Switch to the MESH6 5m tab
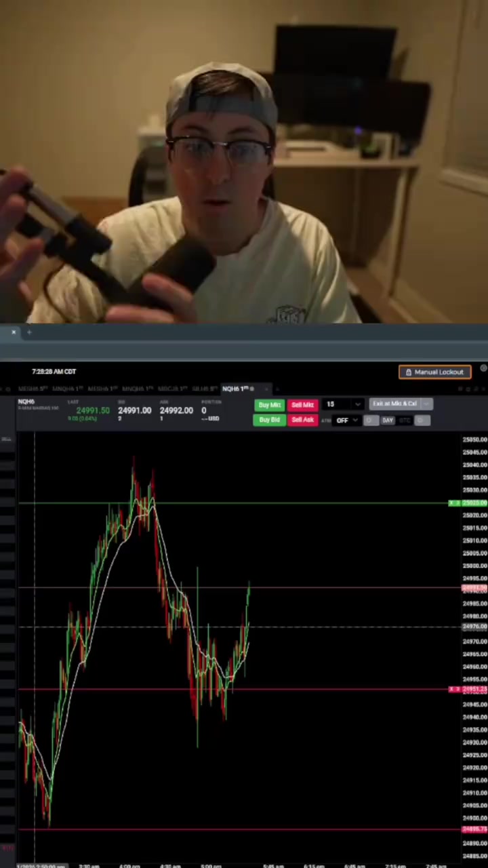 32,389
